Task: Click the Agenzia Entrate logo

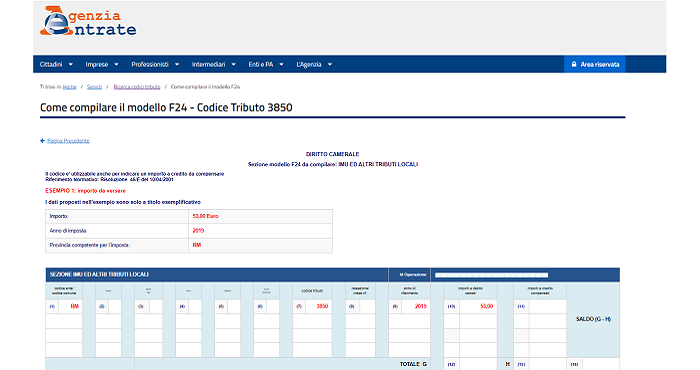Action: pyautogui.click(x=88, y=21)
